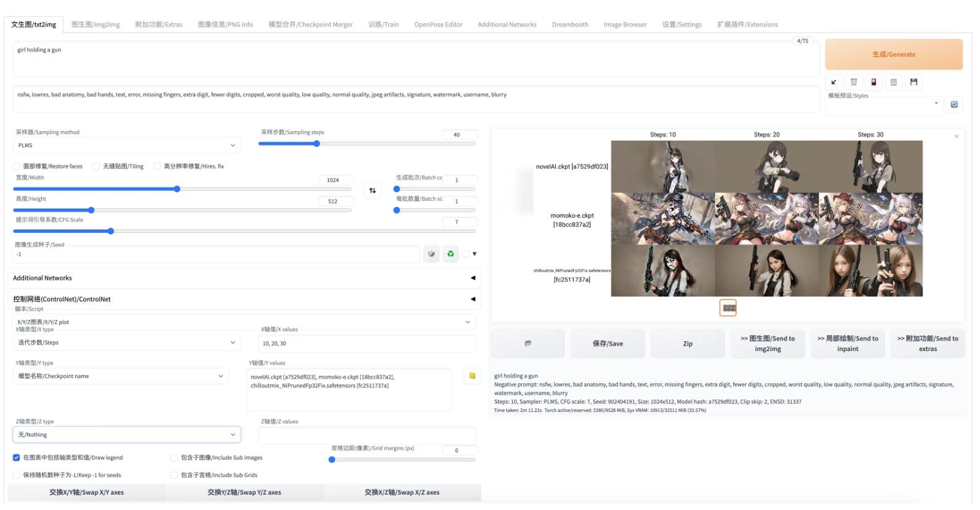Uncheck the Draw legend checkbox

pyautogui.click(x=17, y=458)
